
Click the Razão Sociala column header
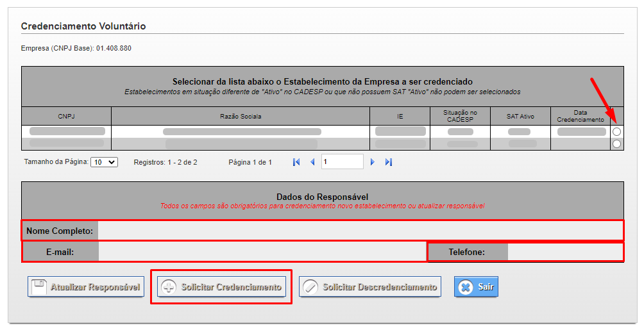point(241,116)
